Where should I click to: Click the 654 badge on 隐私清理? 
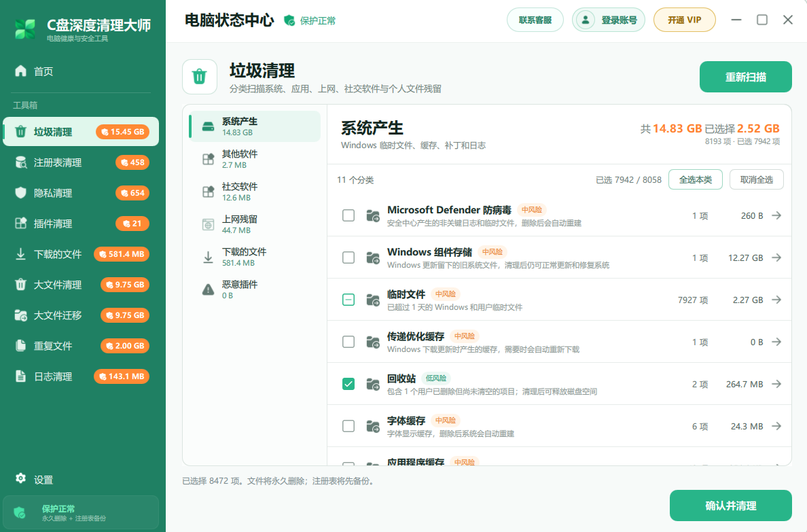tap(132, 193)
